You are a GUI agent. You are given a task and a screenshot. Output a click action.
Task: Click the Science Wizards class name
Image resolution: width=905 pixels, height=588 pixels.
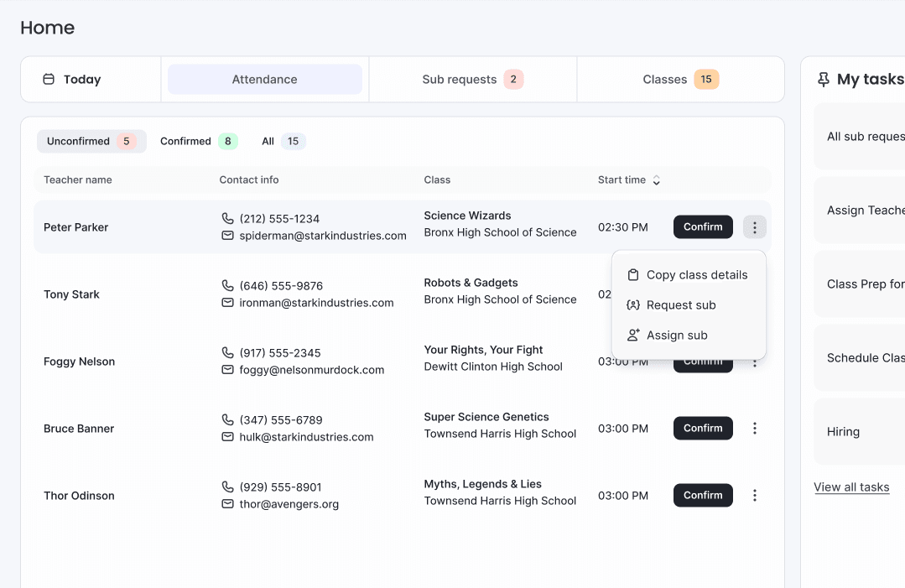coord(467,216)
